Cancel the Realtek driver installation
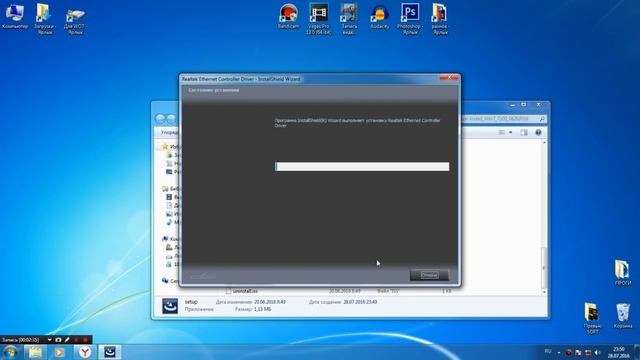This screenshot has height=360, width=640. 429,275
